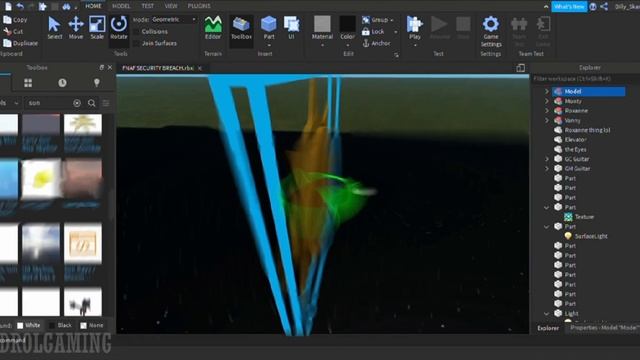Lock the selected part
The width and height of the screenshot is (640, 360).
coord(373,31)
